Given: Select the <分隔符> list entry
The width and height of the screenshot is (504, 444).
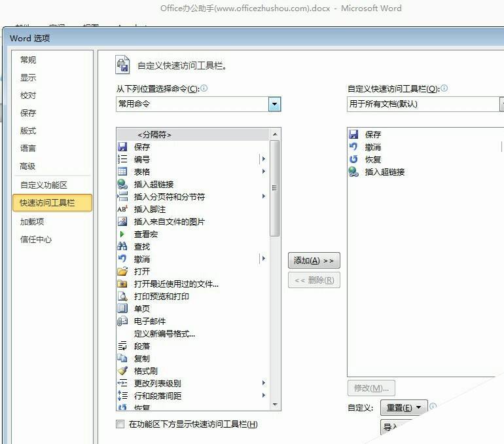Looking at the screenshot, I should click(x=193, y=135).
